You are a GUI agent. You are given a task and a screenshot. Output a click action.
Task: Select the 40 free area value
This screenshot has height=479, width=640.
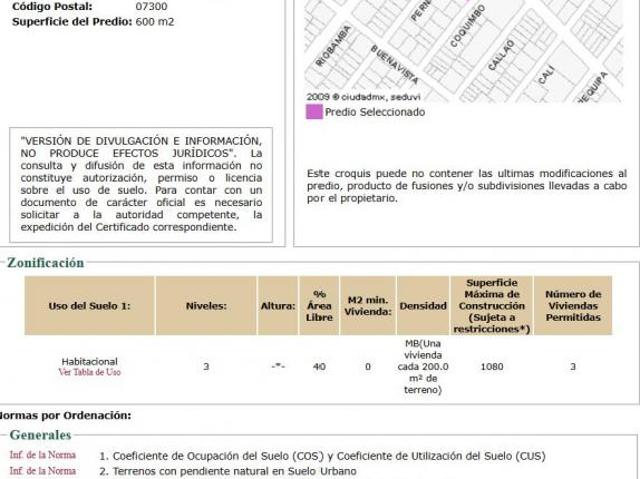[319, 367]
